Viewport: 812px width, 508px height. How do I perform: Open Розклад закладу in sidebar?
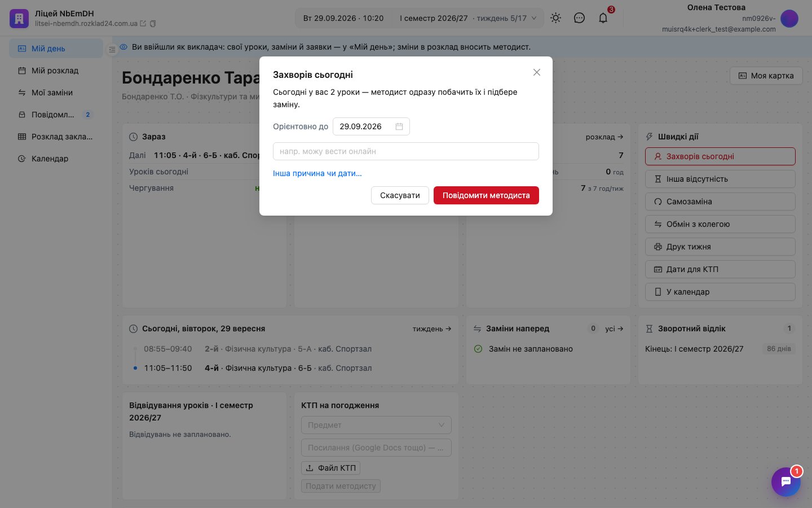pyautogui.click(x=56, y=137)
